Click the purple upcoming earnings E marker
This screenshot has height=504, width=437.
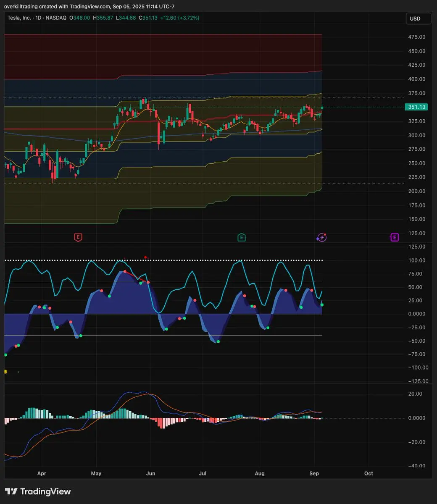tap(394, 238)
